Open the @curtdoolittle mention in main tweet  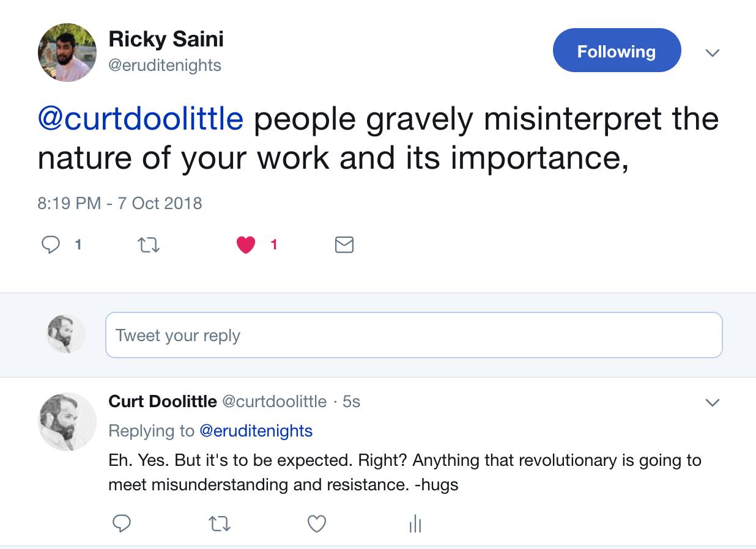[141, 119]
